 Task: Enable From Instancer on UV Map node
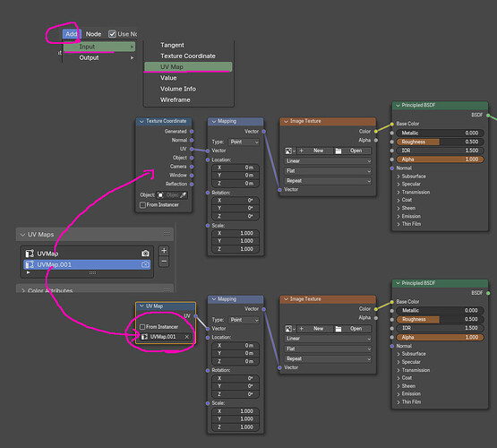click(142, 327)
